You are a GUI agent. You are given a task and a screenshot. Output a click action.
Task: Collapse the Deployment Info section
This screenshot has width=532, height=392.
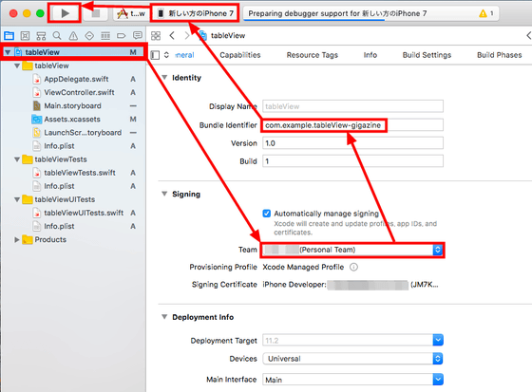pyautogui.click(x=164, y=317)
